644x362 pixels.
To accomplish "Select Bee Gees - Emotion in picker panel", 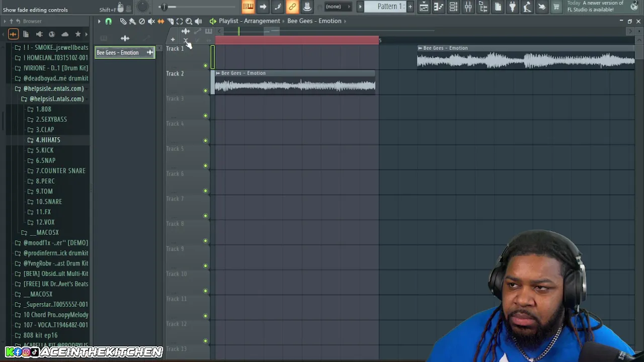I will coord(125,52).
